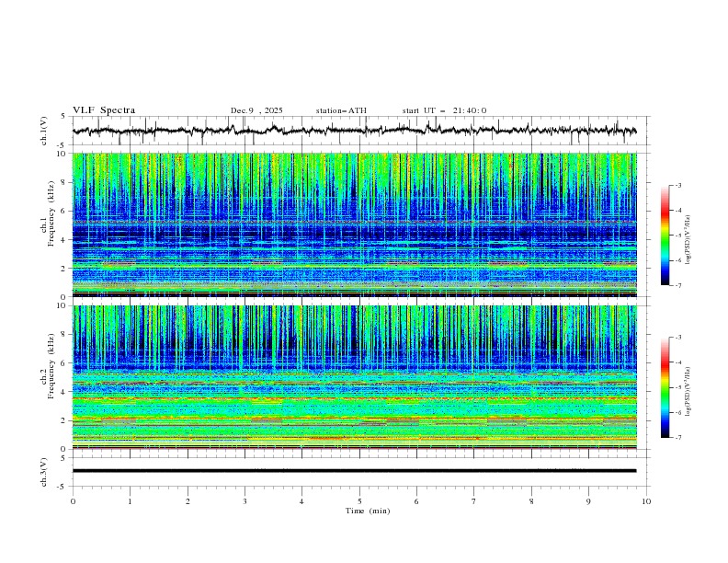Image resolution: width=728 pixels, height=563 pixels.
Task: Click the flat black ch.3 voltage trace
Action: click(354, 471)
